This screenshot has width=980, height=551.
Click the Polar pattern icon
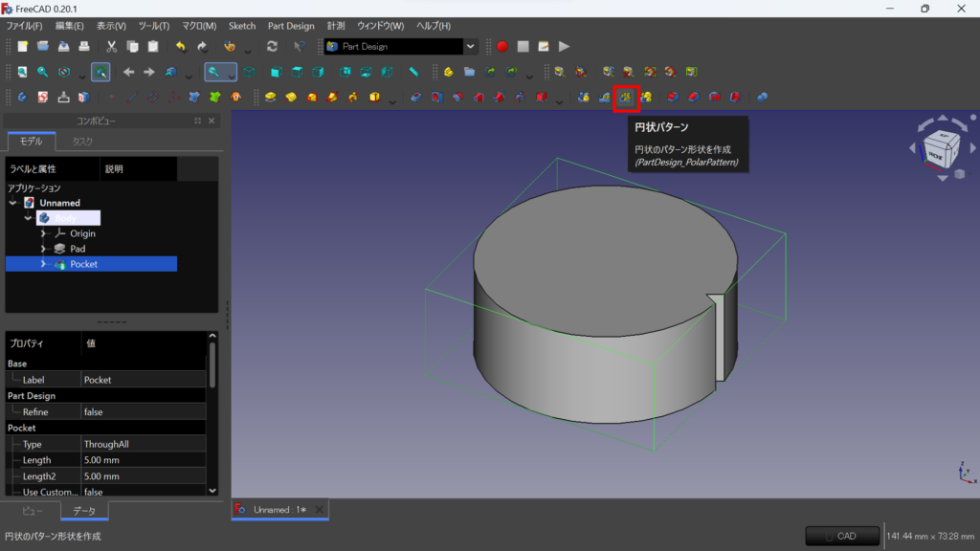coord(626,98)
